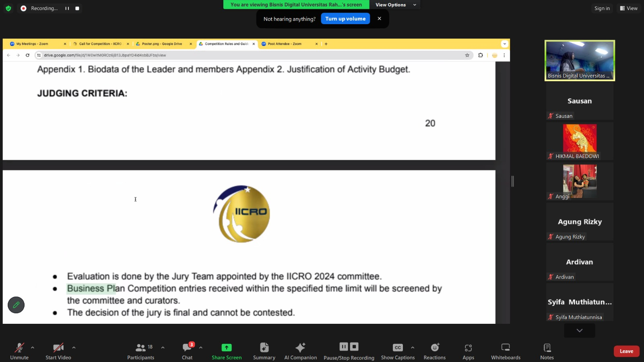644x362 pixels.
Task: Go forward in the shared browser
Action: point(18,55)
